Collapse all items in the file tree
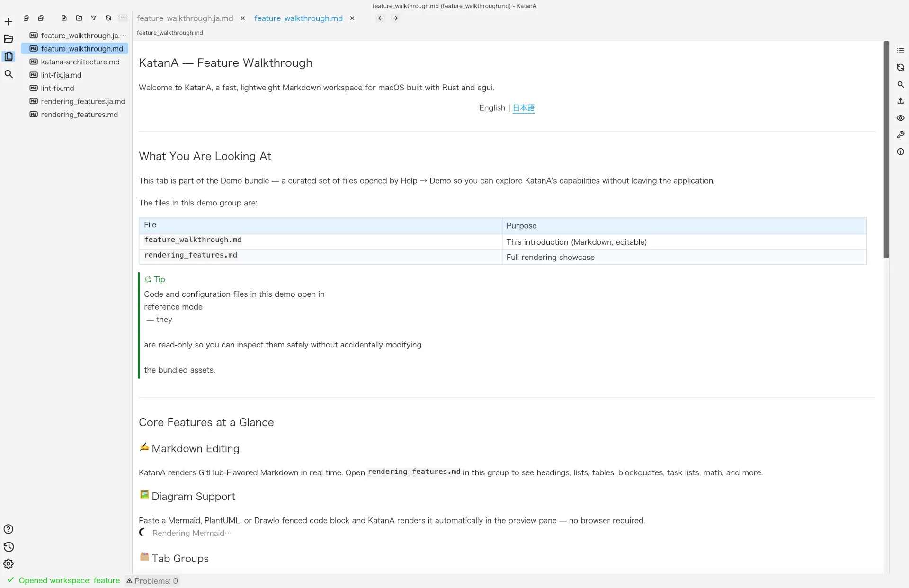The width and height of the screenshot is (909, 588). tap(41, 18)
